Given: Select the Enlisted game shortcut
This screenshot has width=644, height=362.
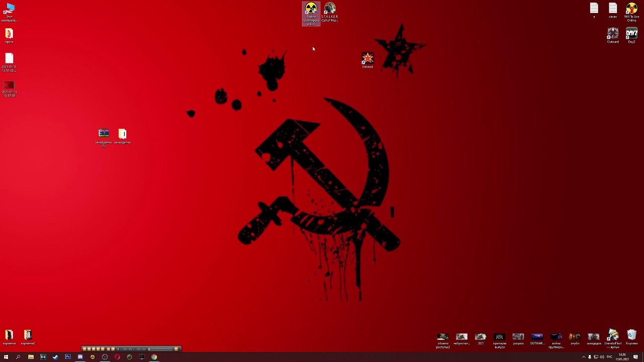Looking at the screenshot, I should coord(368,60).
